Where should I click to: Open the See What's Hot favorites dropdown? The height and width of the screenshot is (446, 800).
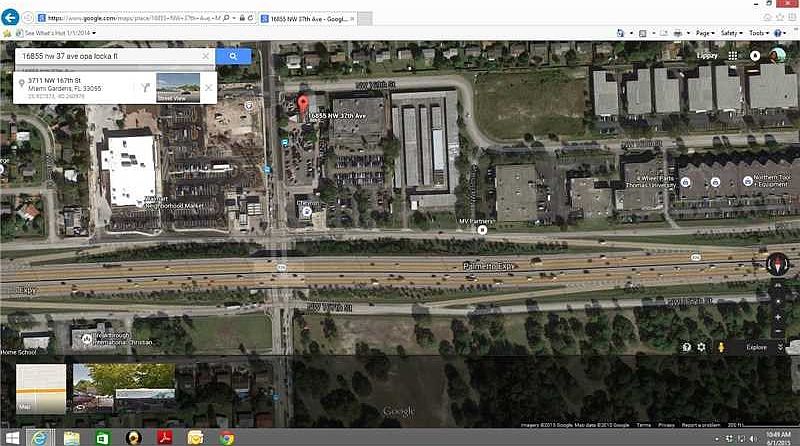coord(94,33)
